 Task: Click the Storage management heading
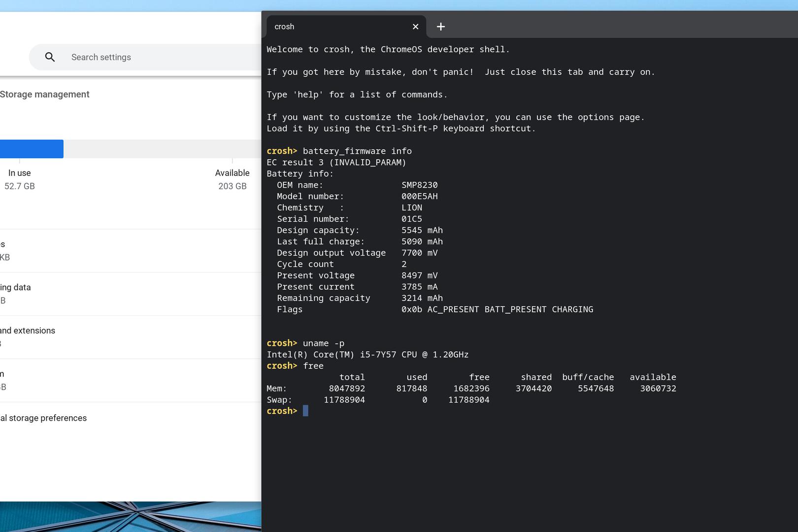[45, 95]
